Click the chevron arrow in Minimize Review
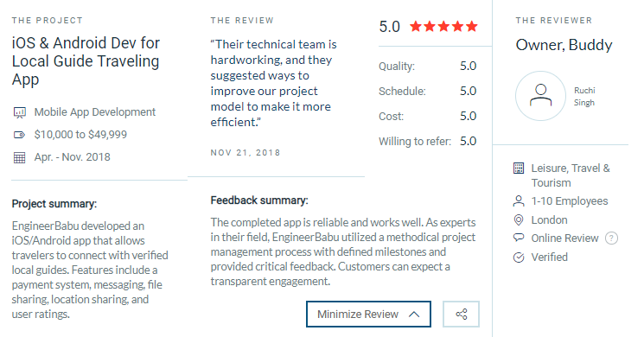 tap(414, 315)
